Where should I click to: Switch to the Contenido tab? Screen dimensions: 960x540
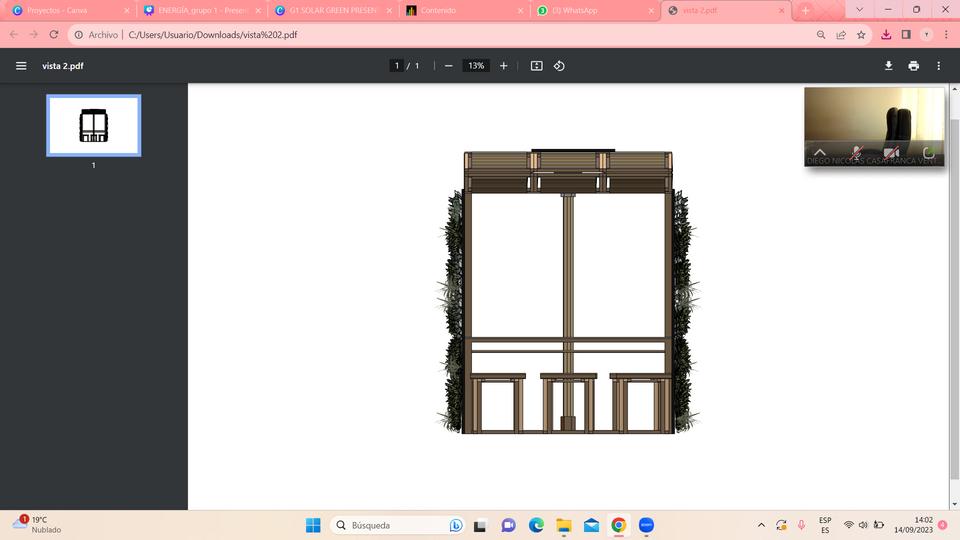[463, 10]
